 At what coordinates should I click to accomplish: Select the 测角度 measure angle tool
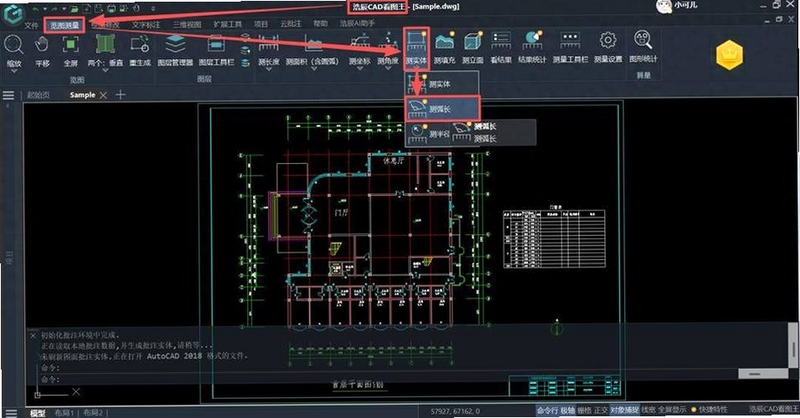[x=388, y=50]
